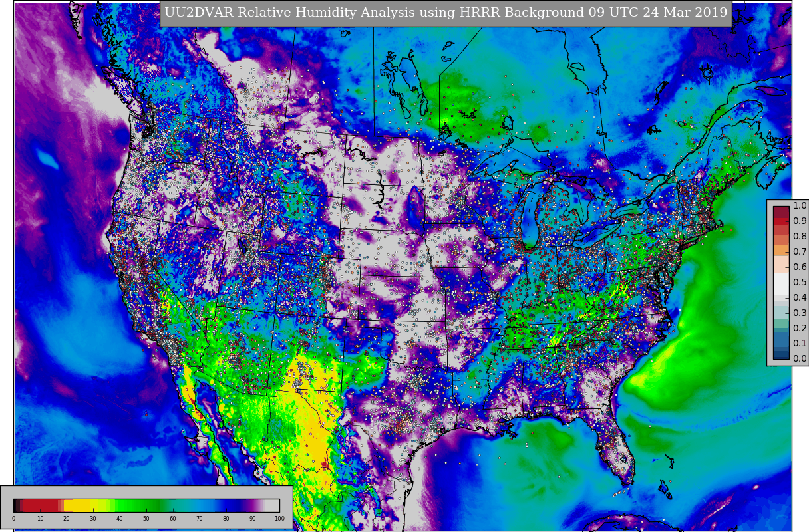The width and height of the screenshot is (809, 532).
Task: Click the 0.8 label on right colorbar
Action: [800, 237]
